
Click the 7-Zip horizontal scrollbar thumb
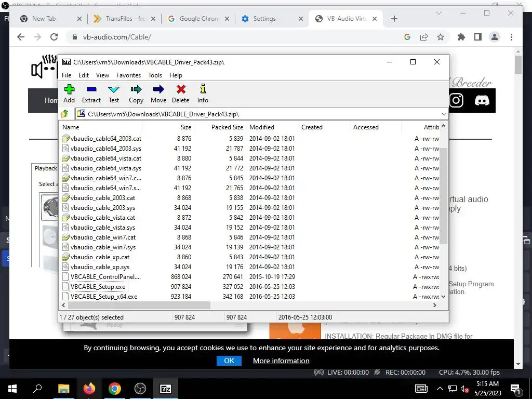coord(138,305)
